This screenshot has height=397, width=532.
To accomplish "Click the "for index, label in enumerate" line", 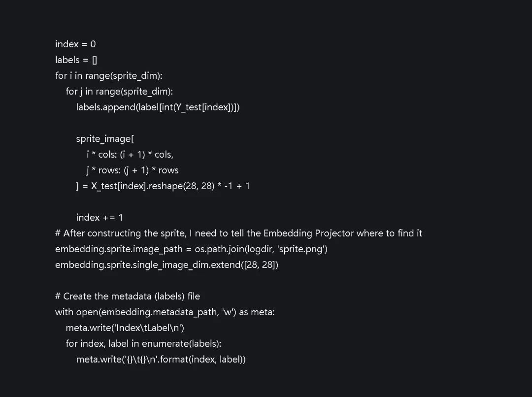I will coord(147,344).
